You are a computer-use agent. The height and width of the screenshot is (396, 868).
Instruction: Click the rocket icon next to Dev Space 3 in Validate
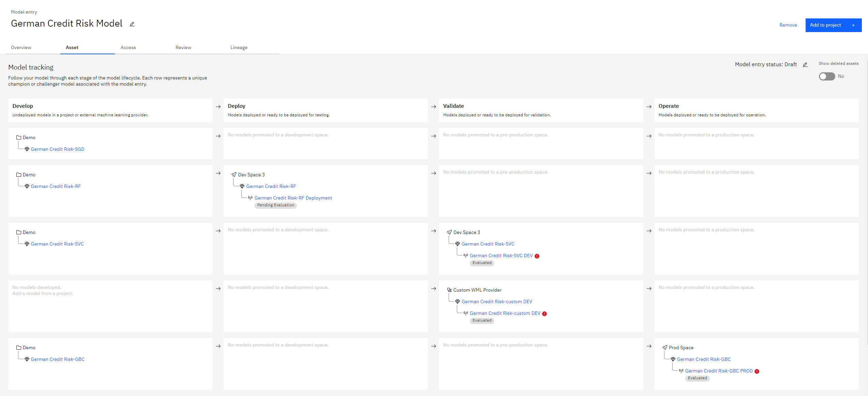(449, 233)
